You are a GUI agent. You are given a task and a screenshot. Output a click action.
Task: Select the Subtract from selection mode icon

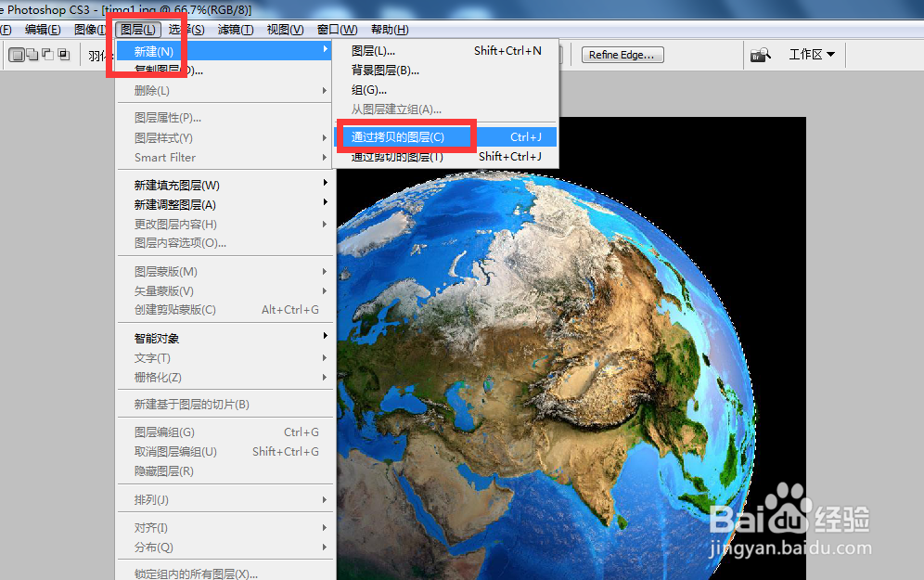48,55
